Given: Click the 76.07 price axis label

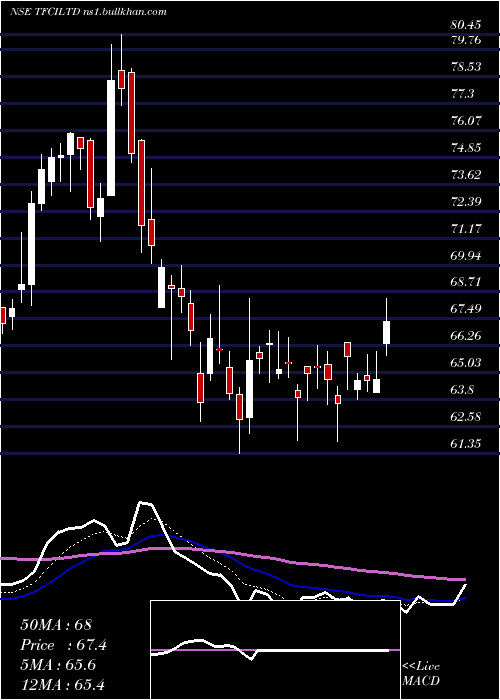Looking at the screenshot, I should 467,121.
